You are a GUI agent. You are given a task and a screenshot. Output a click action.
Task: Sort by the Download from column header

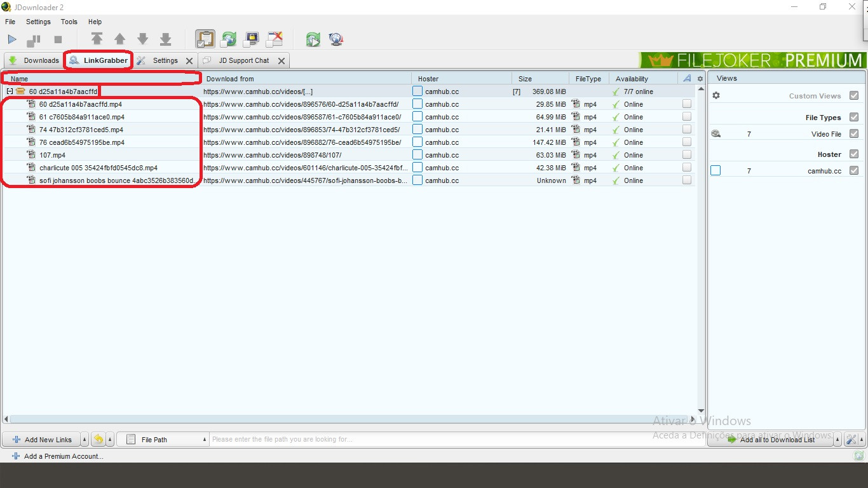[307, 79]
